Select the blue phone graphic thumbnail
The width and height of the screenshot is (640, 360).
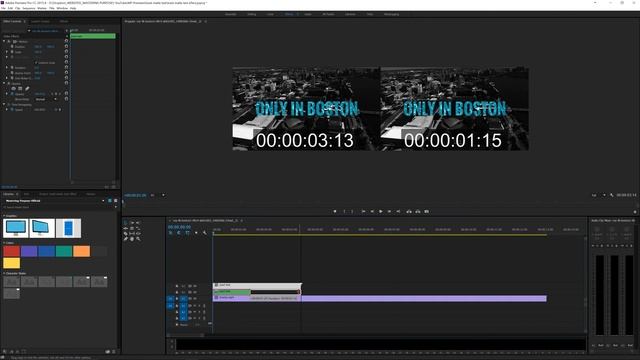(68, 228)
